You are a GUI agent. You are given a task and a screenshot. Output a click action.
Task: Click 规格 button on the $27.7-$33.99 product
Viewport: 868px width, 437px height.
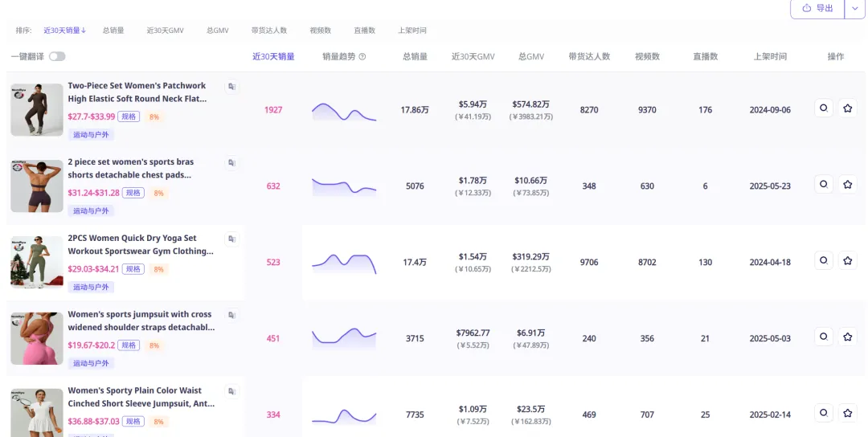pyautogui.click(x=129, y=116)
